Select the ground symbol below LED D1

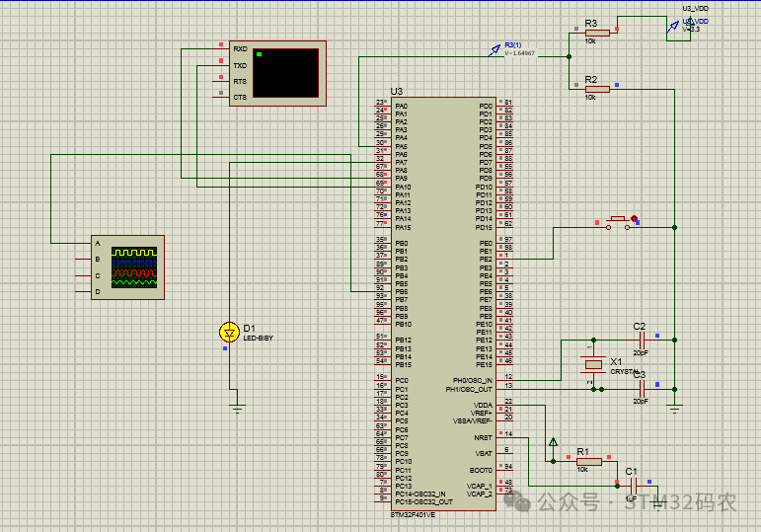coord(237,409)
